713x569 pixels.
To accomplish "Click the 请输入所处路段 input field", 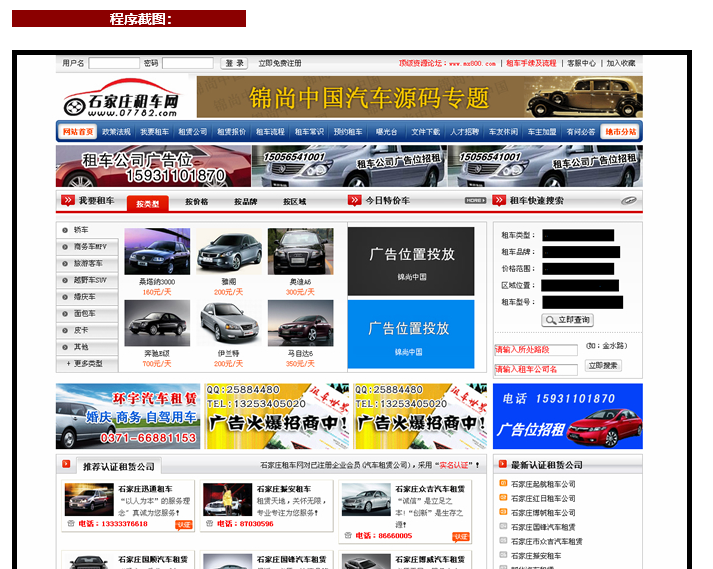I will (x=536, y=350).
